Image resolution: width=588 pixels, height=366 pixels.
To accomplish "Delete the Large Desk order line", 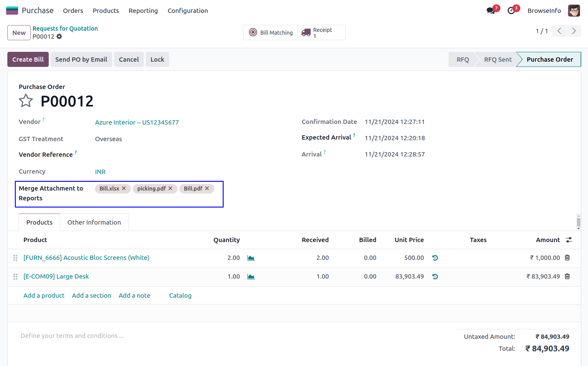I will 567,276.
